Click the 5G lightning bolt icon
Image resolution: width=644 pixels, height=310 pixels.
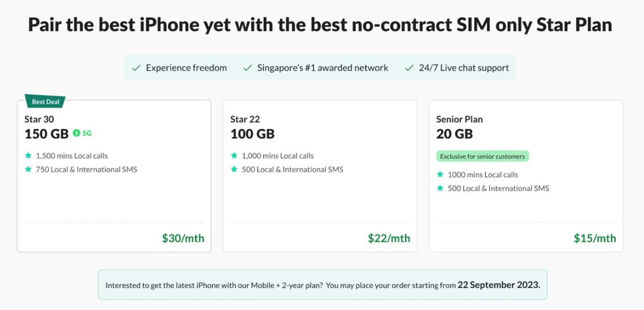(x=76, y=133)
